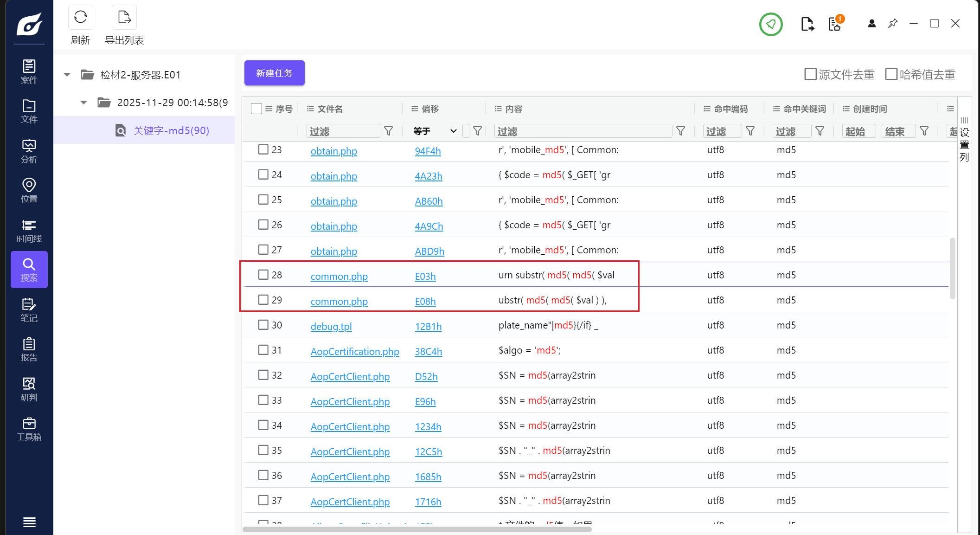Open the 案件 (Case) sidebar section
Viewport: 980px width, 535px height.
[x=29, y=72]
